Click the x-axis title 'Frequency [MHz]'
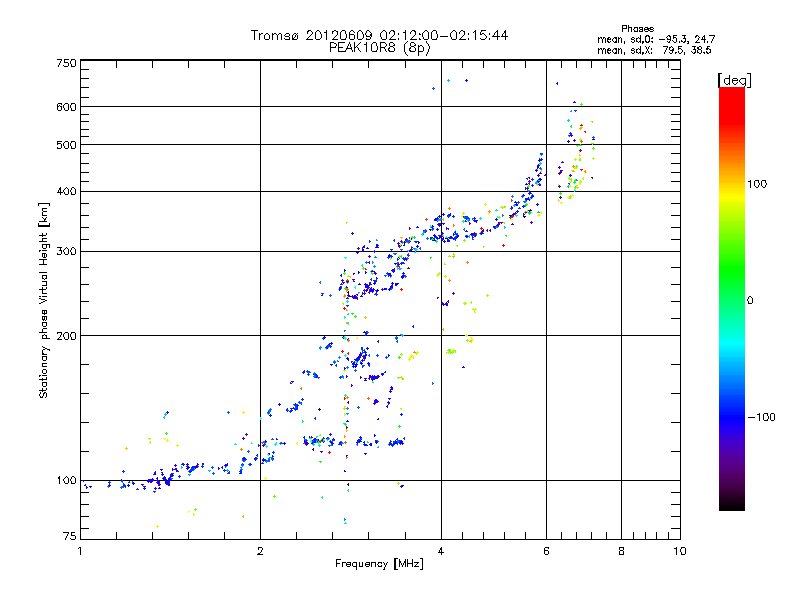 point(379,564)
